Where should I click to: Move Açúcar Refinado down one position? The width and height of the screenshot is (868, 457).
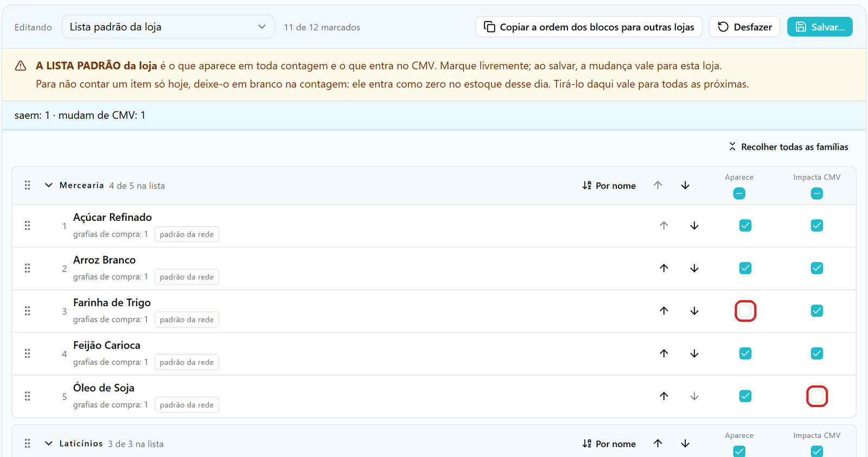tap(694, 226)
